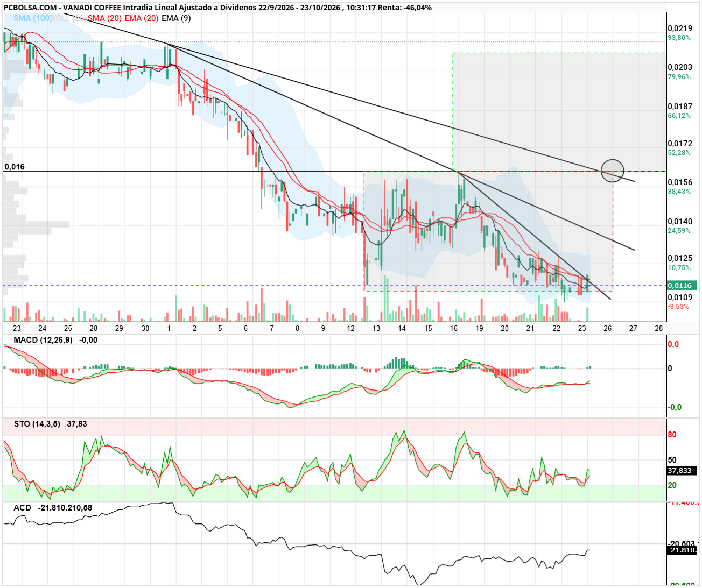702x588 pixels.
Task: Click the STO (14,3,5) indicator label
Action: (37, 424)
